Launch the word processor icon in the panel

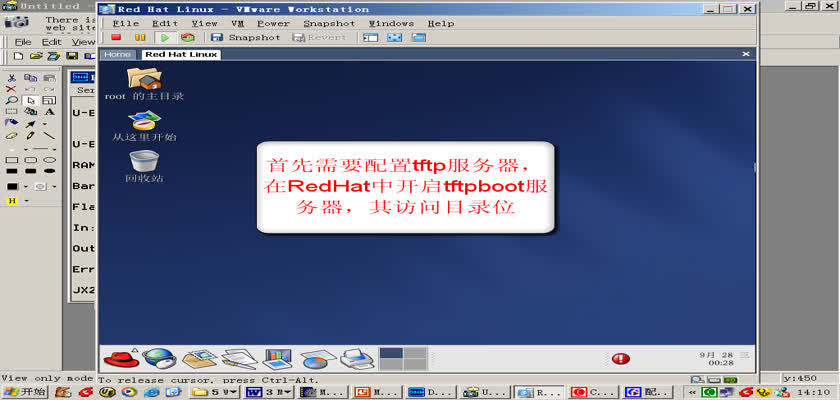coord(239,358)
